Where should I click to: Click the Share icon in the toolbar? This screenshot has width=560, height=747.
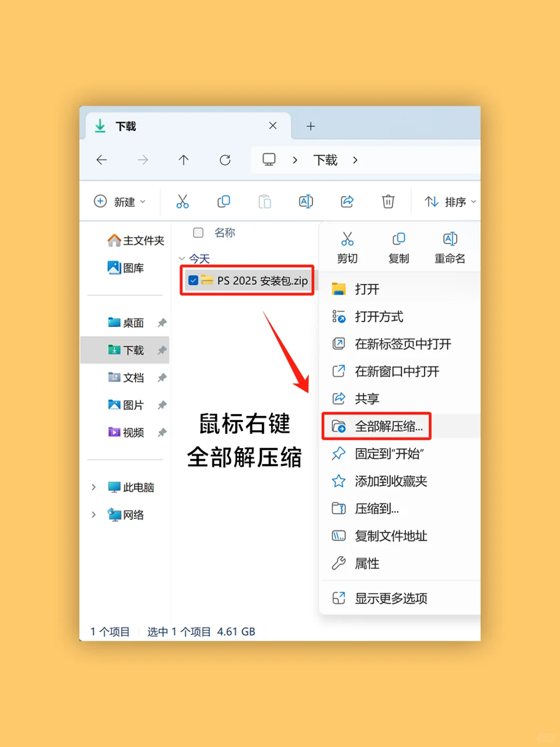pos(347,201)
